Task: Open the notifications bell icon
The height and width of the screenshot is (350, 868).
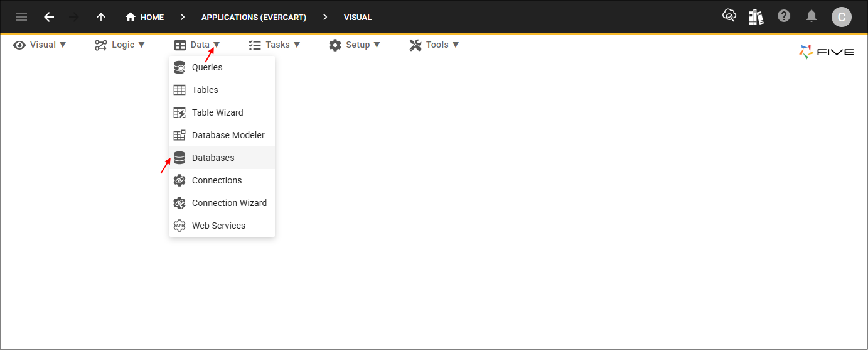Action: (x=812, y=16)
